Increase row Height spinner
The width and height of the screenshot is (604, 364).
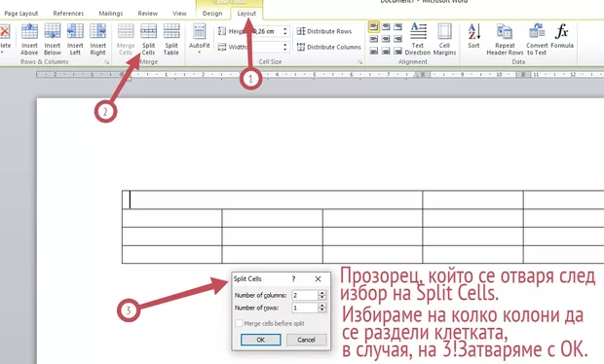pyautogui.click(x=285, y=29)
